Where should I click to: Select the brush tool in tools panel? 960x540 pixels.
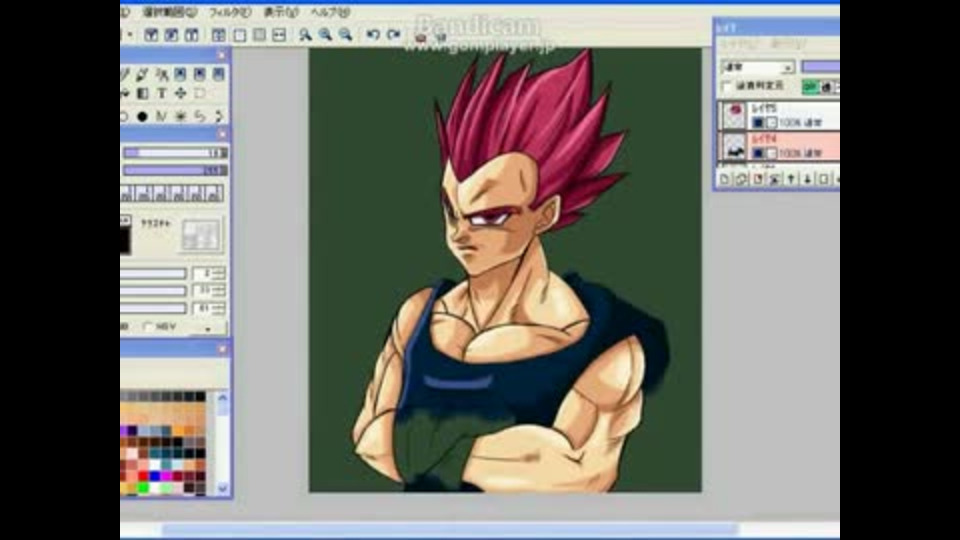142,74
